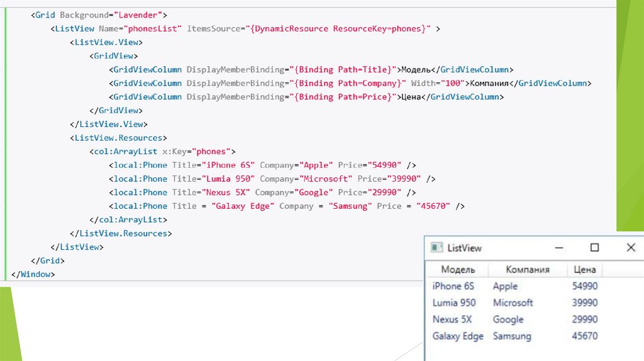This screenshot has height=361, width=644.
Task: Click the 45670 price cell
Action: [584, 336]
